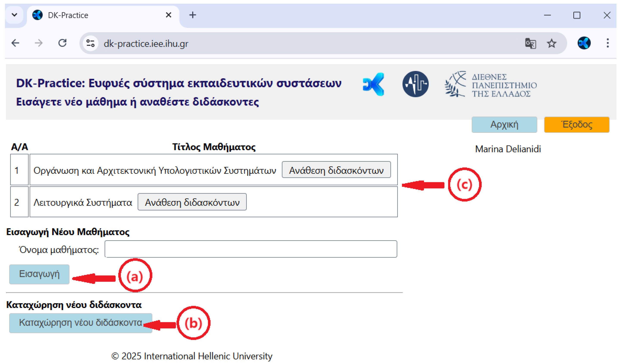Click the orange Έξοδος logout button
The height and width of the screenshot is (364, 621).
tap(576, 125)
